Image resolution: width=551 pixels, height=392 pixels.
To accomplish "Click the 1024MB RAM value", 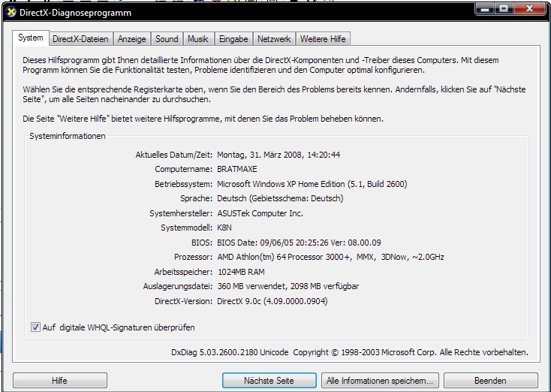I will (x=242, y=272).
